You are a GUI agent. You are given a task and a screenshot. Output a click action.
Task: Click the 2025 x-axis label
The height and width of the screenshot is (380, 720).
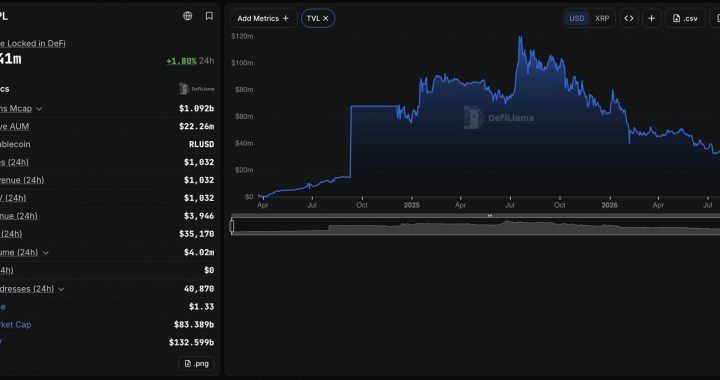pos(411,205)
